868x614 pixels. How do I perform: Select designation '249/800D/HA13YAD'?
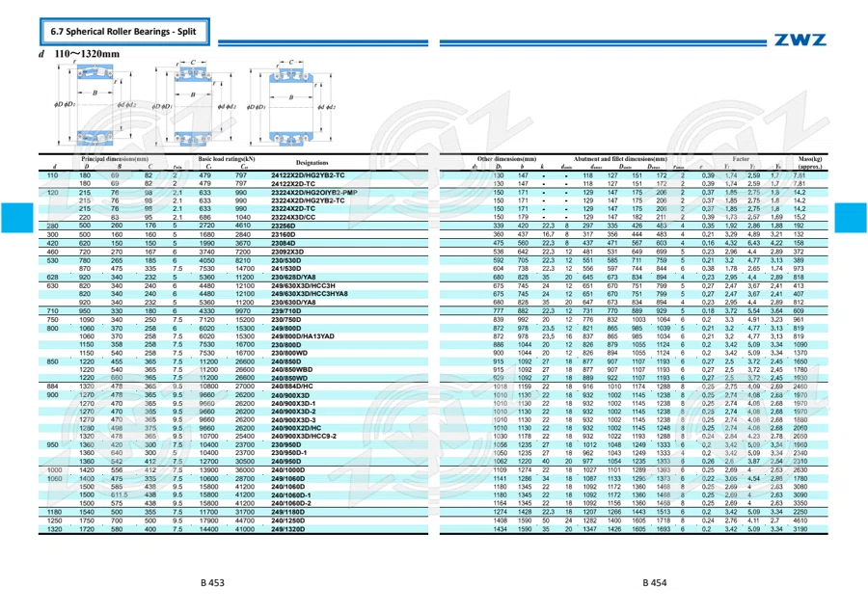coord(303,336)
